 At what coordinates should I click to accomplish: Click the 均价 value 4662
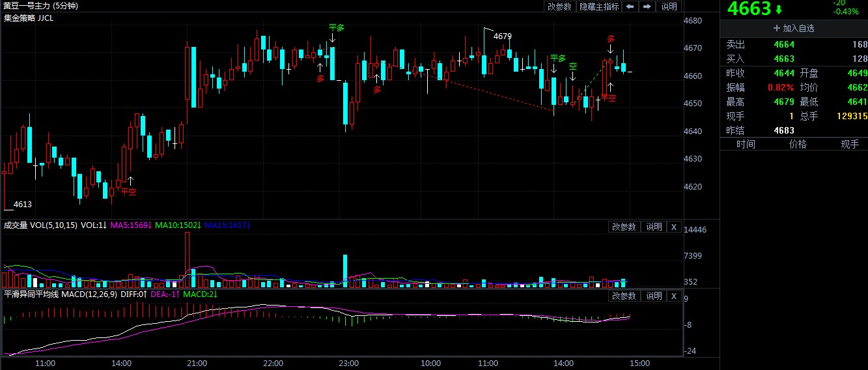(x=857, y=87)
